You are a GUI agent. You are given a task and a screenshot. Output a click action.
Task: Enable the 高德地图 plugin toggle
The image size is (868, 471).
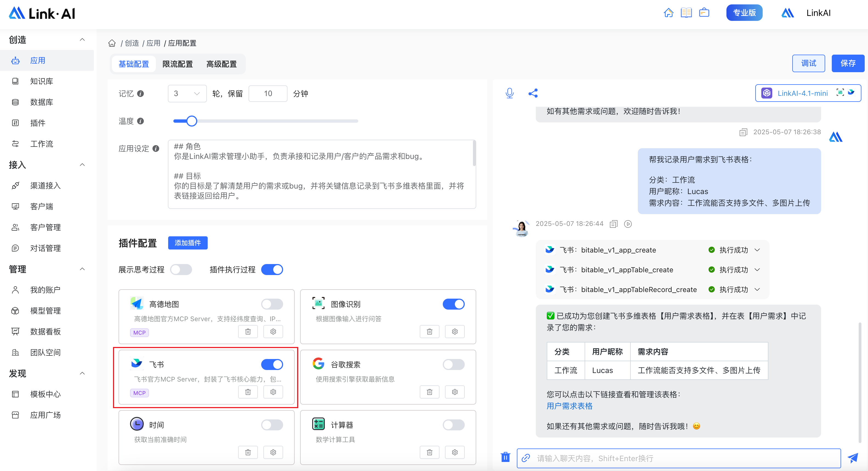click(272, 304)
